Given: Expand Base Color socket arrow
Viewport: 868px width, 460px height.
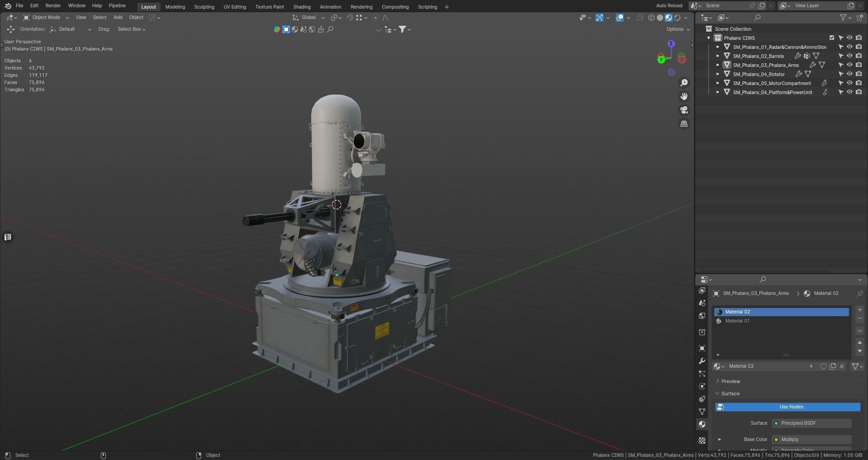Looking at the screenshot, I should click(x=719, y=439).
